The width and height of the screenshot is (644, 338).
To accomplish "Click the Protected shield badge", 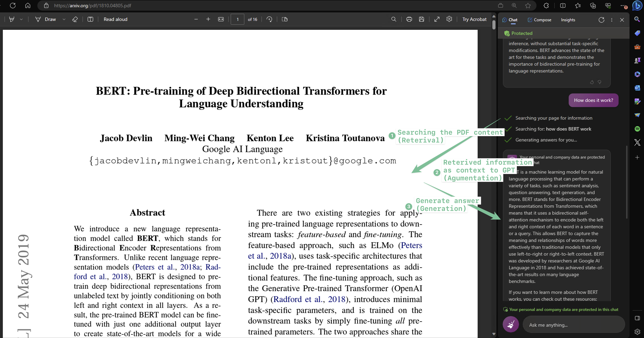I will (x=518, y=33).
